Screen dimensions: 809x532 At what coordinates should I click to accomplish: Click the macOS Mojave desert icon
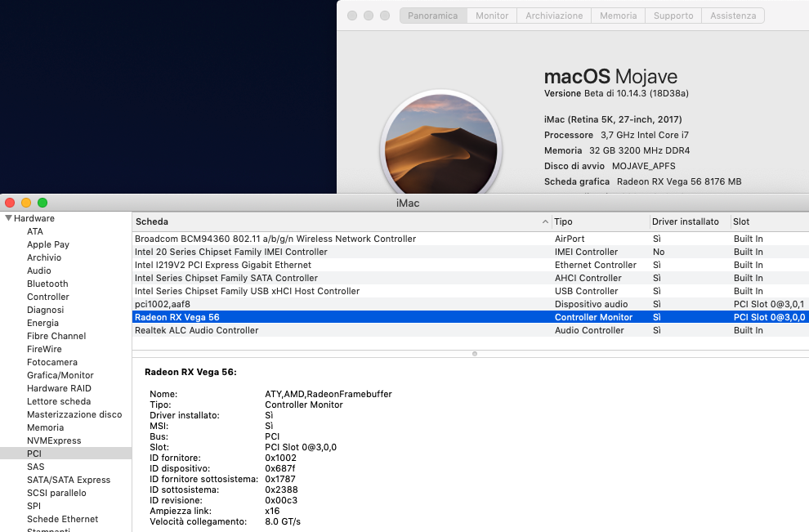(x=441, y=144)
